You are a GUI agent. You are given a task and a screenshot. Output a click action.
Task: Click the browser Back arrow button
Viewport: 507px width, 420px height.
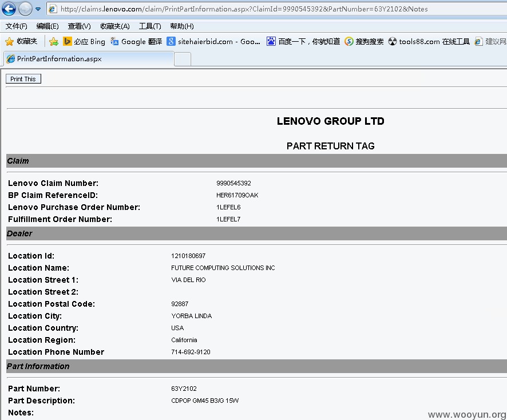(9, 9)
